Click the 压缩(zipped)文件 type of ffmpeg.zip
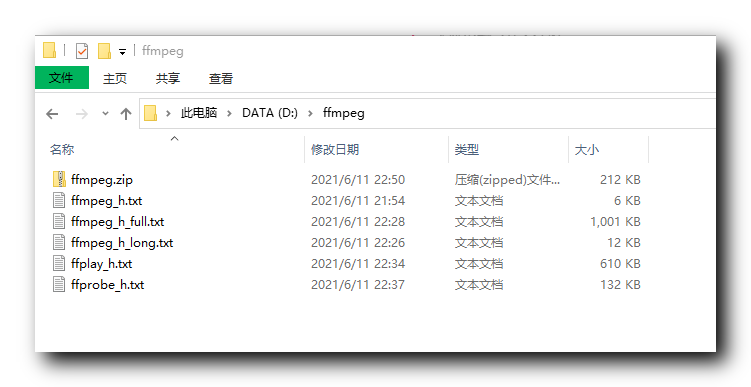 507,180
